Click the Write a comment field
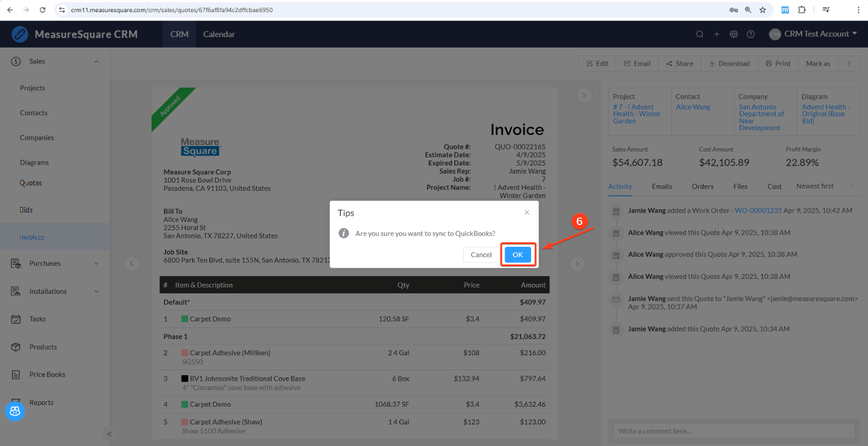This screenshot has width=868, height=446. coord(734,431)
